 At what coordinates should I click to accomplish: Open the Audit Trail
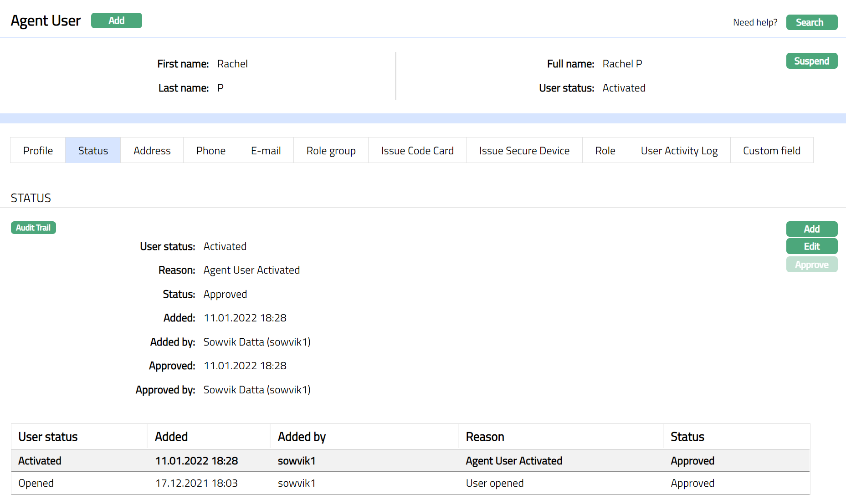[33, 228]
